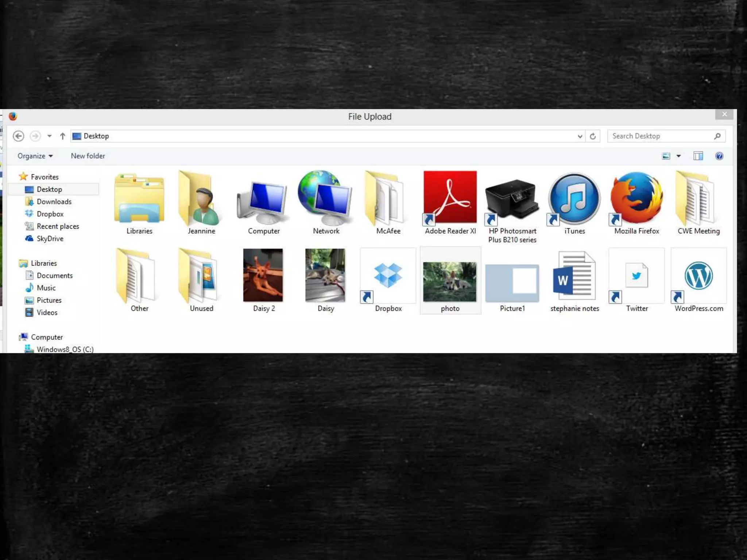Refresh the Desktop folder listing
This screenshot has height=560, width=747.
click(593, 136)
